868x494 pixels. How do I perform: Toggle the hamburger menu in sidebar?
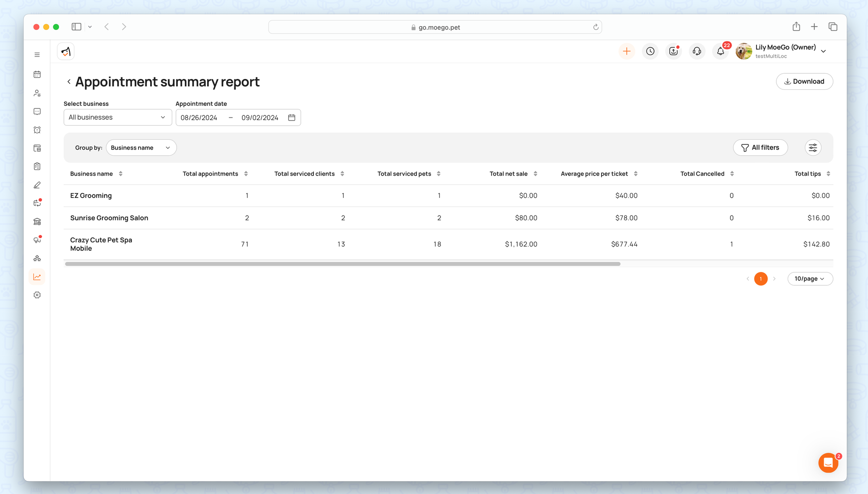click(x=37, y=55)
